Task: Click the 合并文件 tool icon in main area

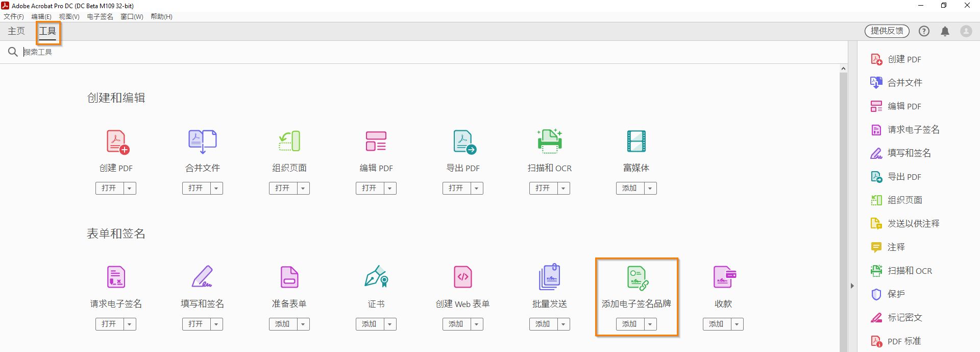Action: (x=203, y=142)
